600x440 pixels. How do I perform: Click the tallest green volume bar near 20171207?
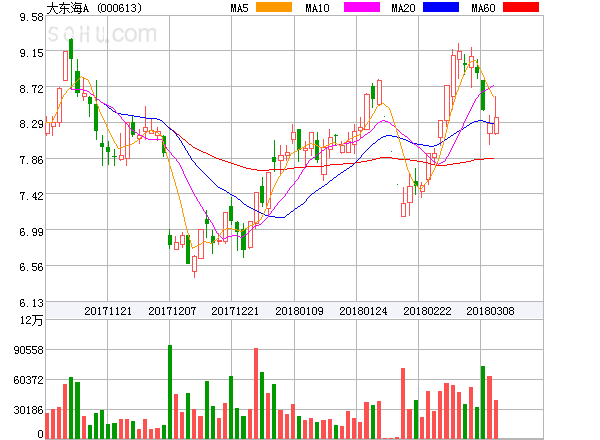[170, 392]
